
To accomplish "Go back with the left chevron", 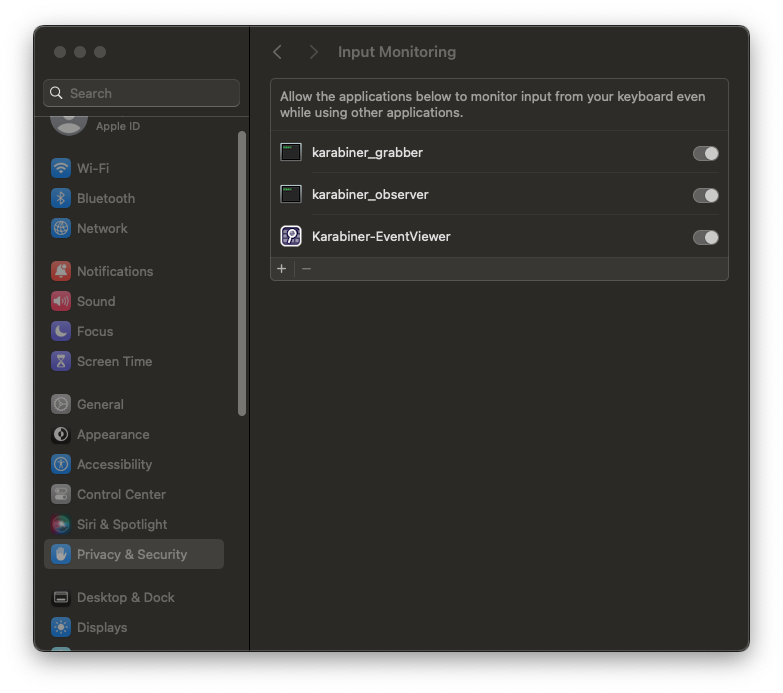I will point(278,52).
